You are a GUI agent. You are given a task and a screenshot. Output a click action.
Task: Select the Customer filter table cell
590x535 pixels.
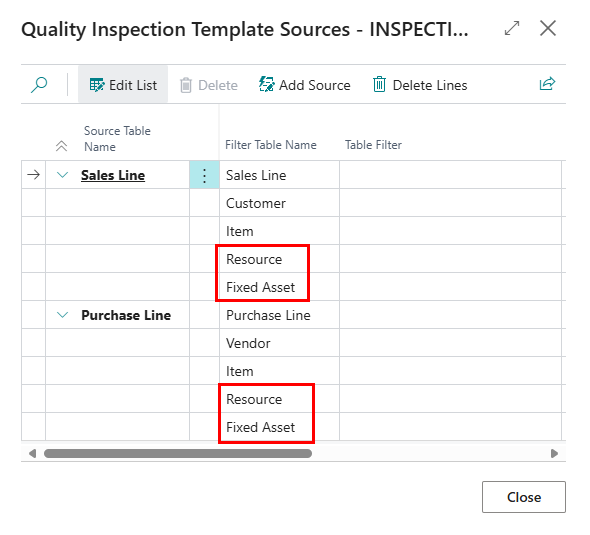279,203
